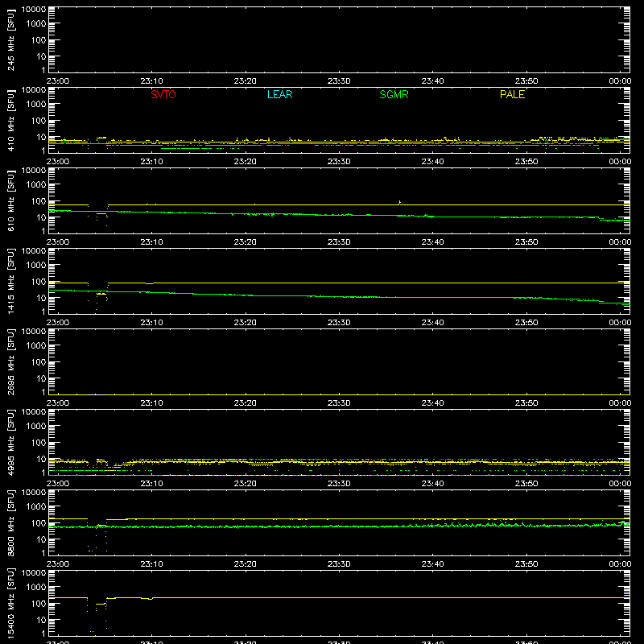
Task: Click 23:30 label below the 245 MHz panel
Action: [339, 81]
